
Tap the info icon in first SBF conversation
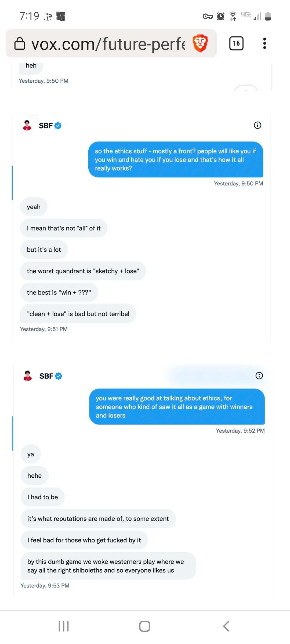point(258,125)
